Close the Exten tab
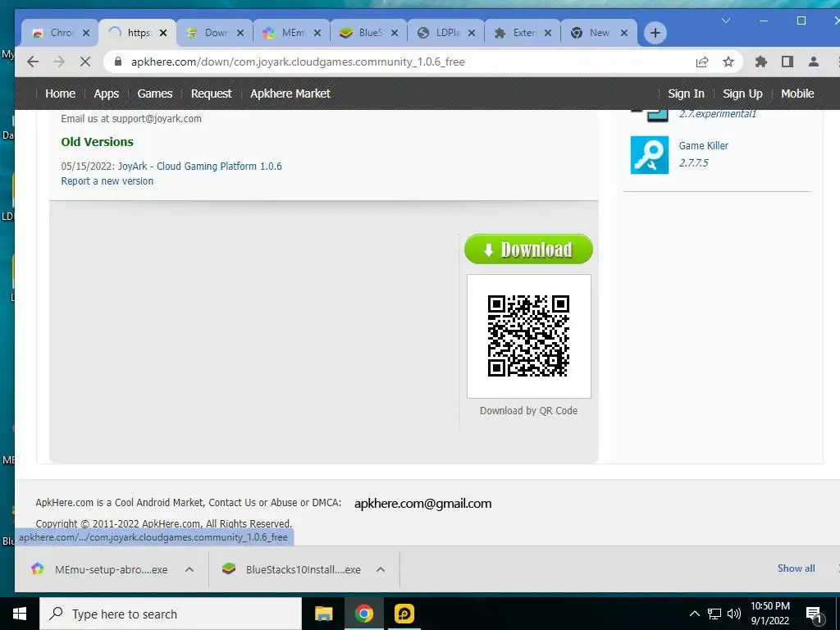840x630 pixels. pyautogui.click(x=547, y=33)
